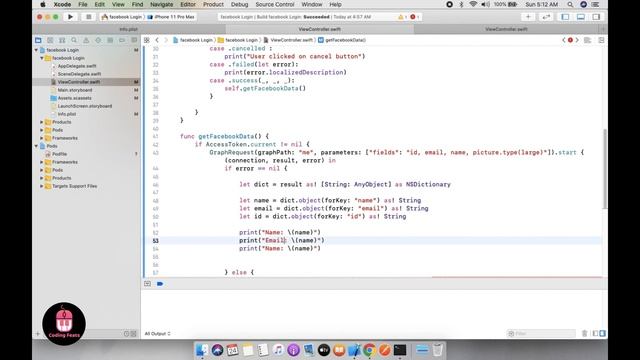This screenshot has width=640, height=360.
Task: Click the editor vertical scrollbar
Action: (605, 169)
